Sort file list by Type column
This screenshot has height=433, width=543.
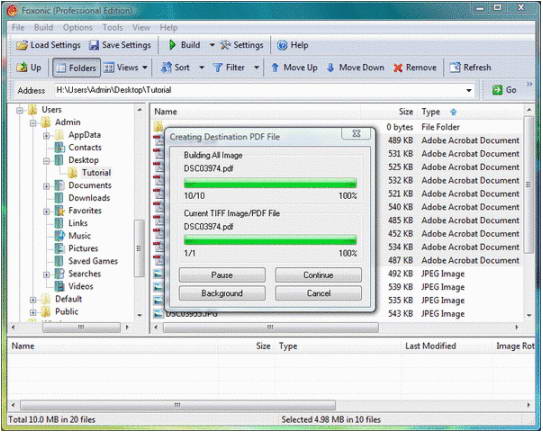(430, 112)
